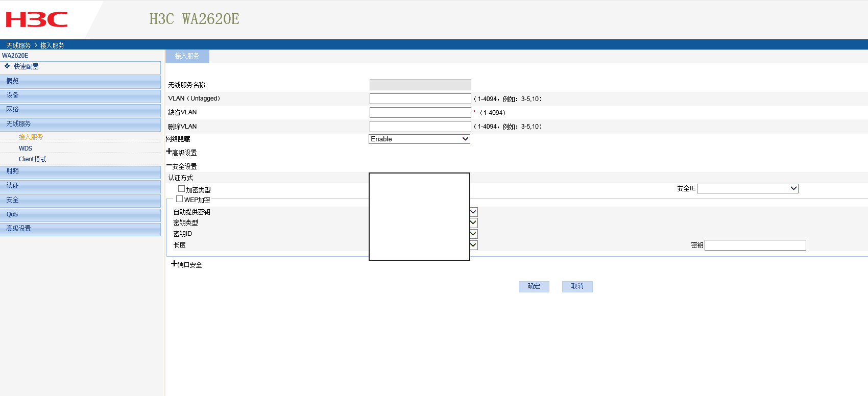This screenshot has height=396, width=868.
Task: Click the range hint beside 删除VLAN field
Action: click(508, 127)
